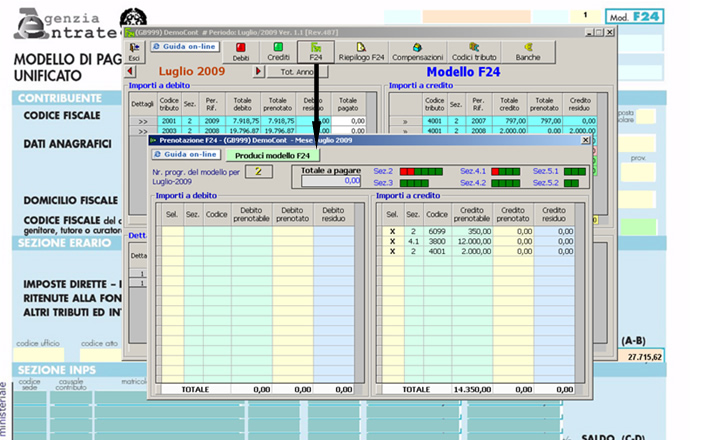Click Produci modello F24 button
Viewport: 718px width, 440px height.
pyautogui.click(x=271, y=155)
